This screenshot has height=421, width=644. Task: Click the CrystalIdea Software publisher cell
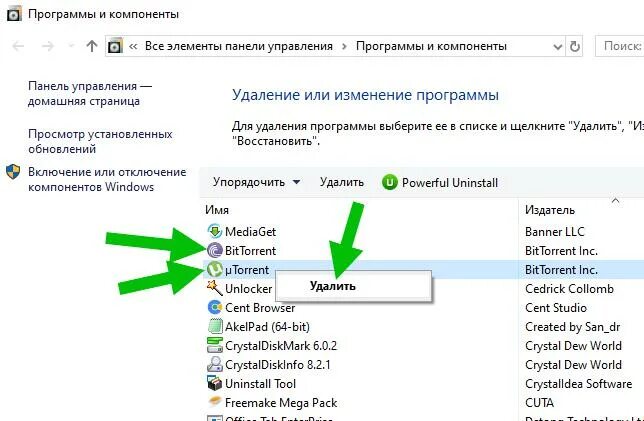coord(578,384)
